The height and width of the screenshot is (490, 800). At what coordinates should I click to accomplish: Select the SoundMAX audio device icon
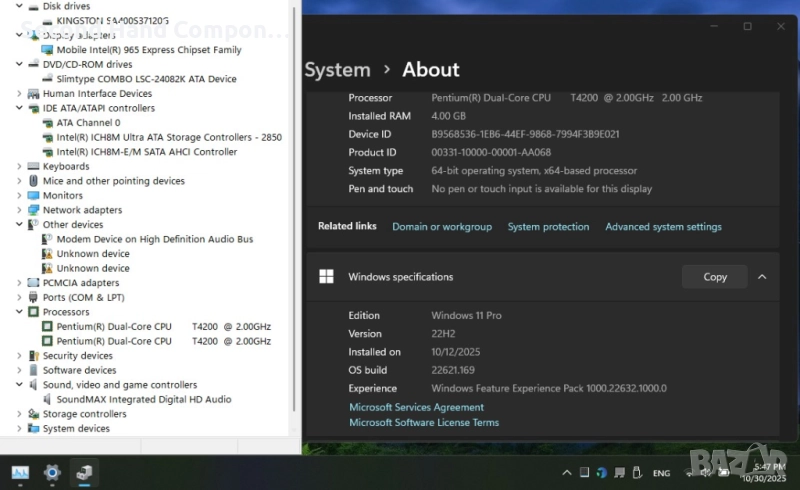point(47,399)
